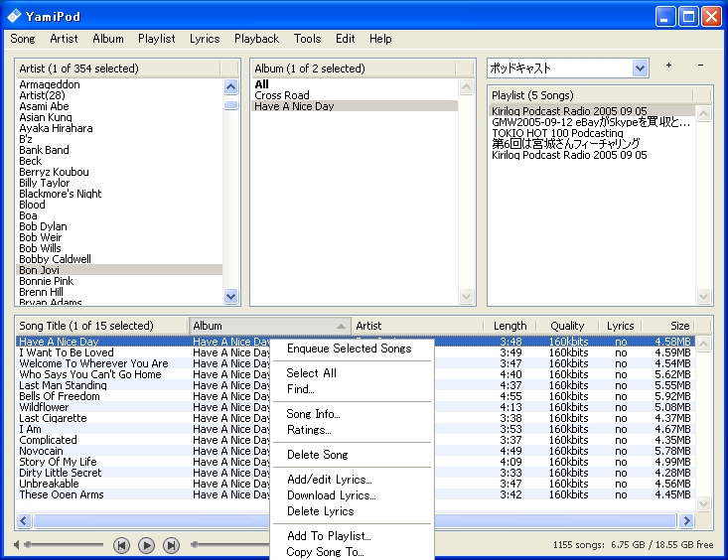Choose Enqueue Selected Songs
728x560 pixels.
352,349
